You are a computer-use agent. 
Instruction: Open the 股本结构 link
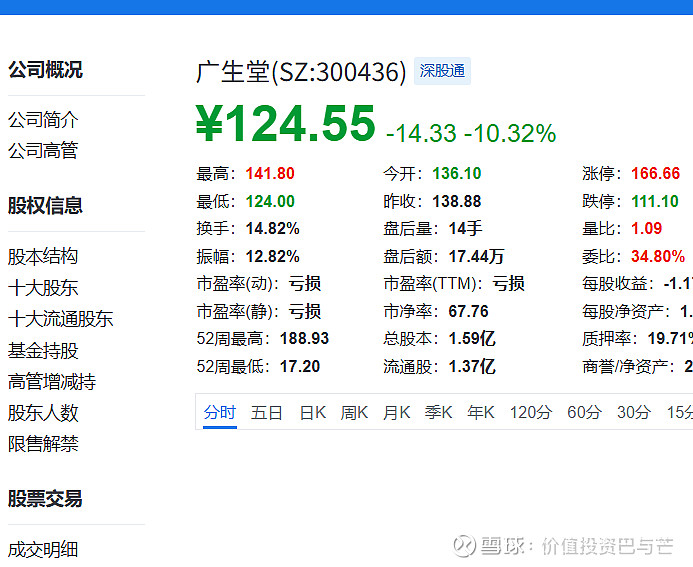[43, 257]
